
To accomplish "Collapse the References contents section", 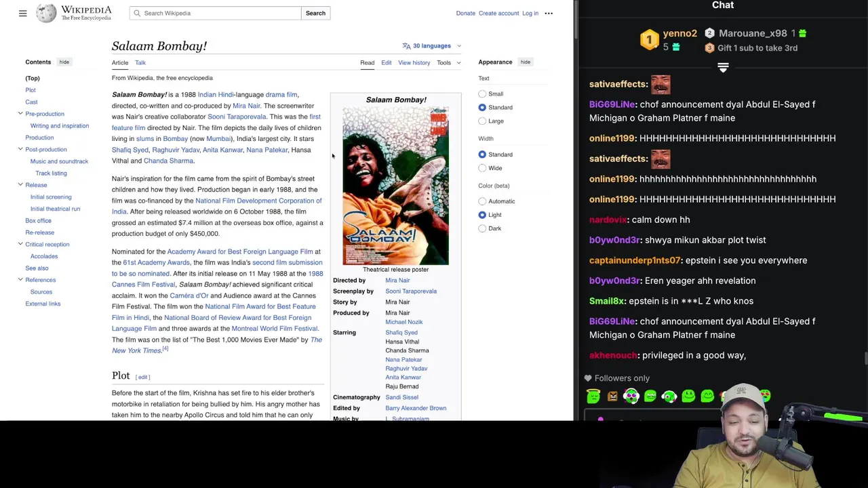I will click(x=20, y=280).
